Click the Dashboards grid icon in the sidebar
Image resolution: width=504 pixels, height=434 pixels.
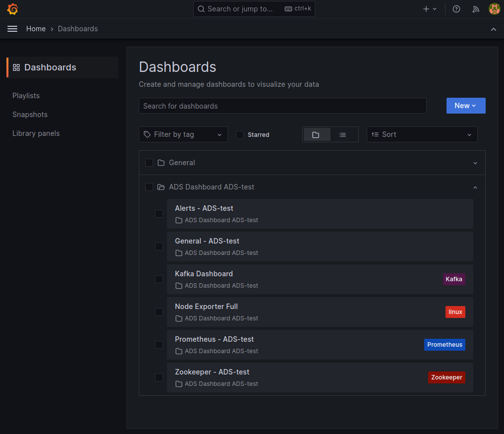point(16,67)
